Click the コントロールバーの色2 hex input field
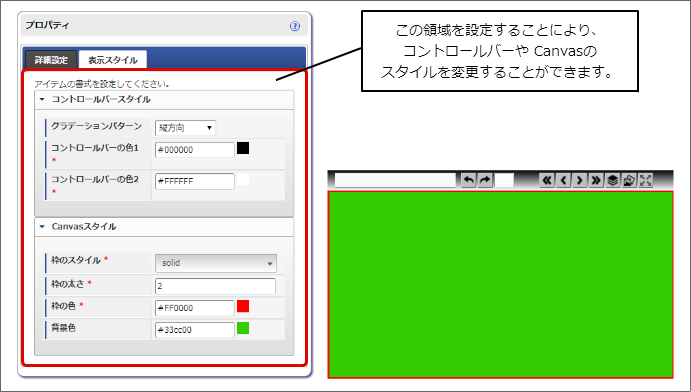The height and width of the screenshot is (392, 691). [195, 181]
